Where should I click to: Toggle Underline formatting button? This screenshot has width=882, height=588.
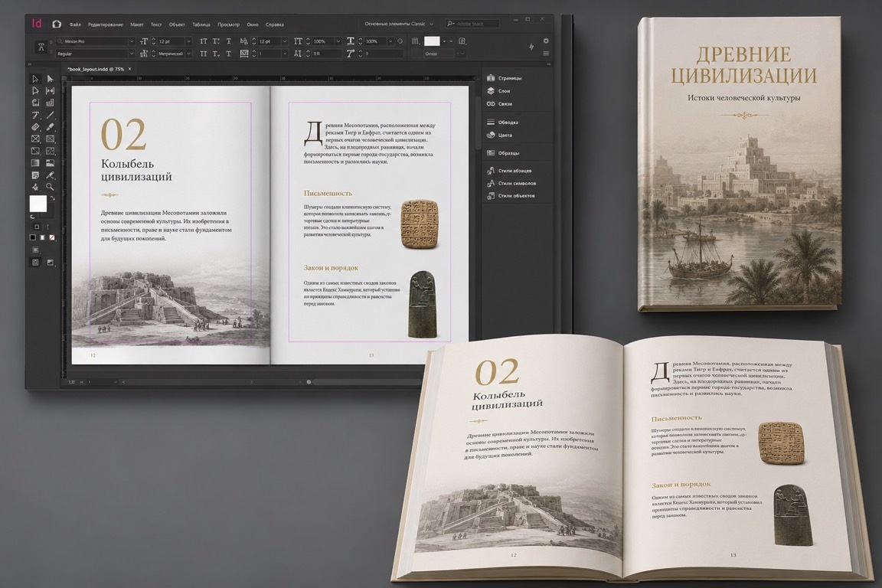[229, 41]
